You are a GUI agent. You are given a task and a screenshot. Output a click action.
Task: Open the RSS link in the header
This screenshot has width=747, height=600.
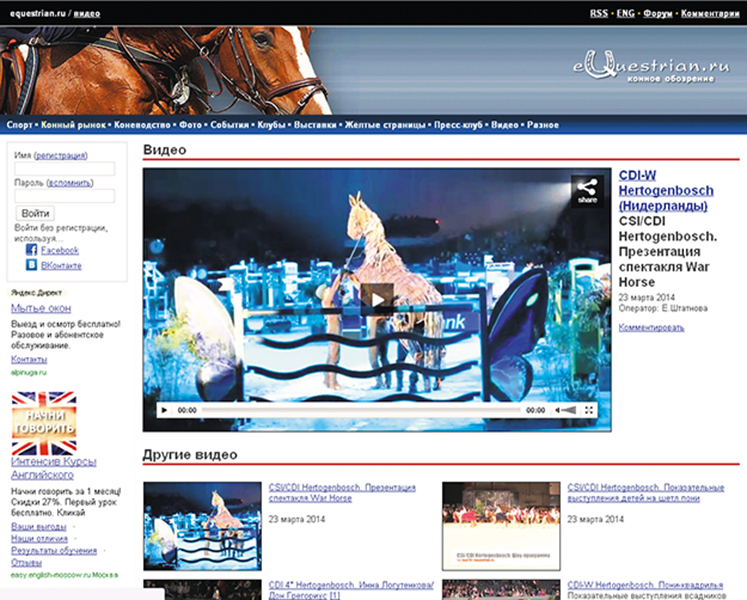(x=599, y=13)
